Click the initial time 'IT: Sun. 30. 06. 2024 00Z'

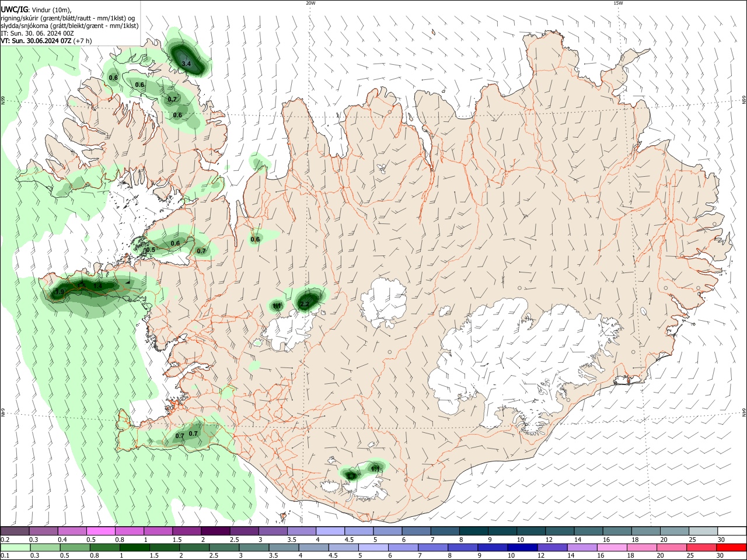37,33
